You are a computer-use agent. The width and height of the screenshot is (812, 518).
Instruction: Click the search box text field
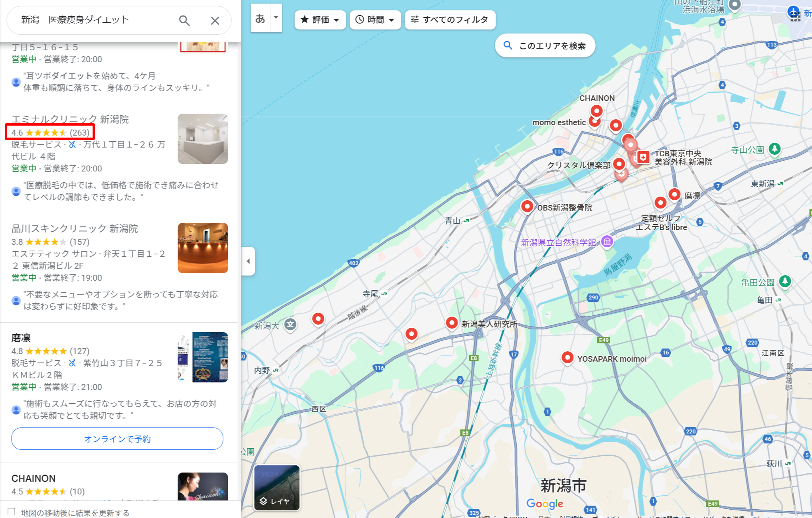click(x=96, y=20)
